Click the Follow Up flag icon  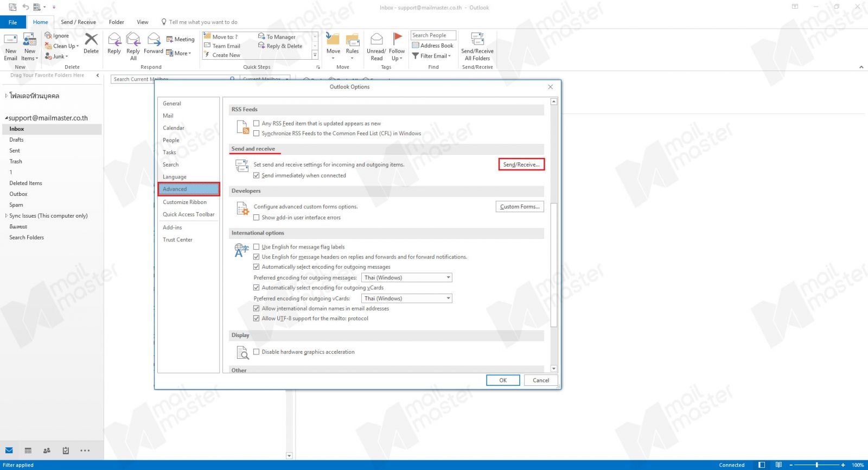[397, 39]
